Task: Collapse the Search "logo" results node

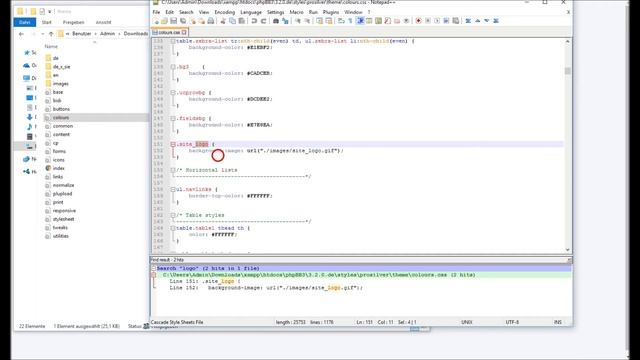Action: click(154, 268)
